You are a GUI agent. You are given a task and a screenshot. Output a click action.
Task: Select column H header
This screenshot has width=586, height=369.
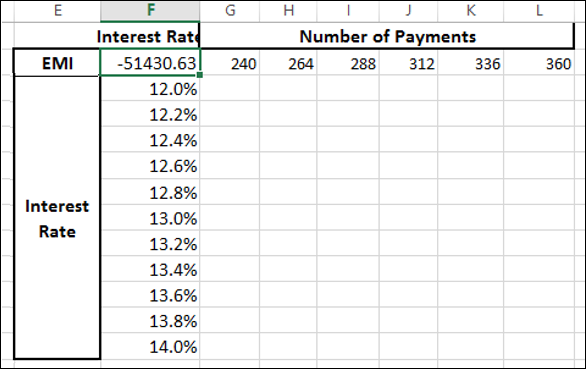(x=288, y=11)
